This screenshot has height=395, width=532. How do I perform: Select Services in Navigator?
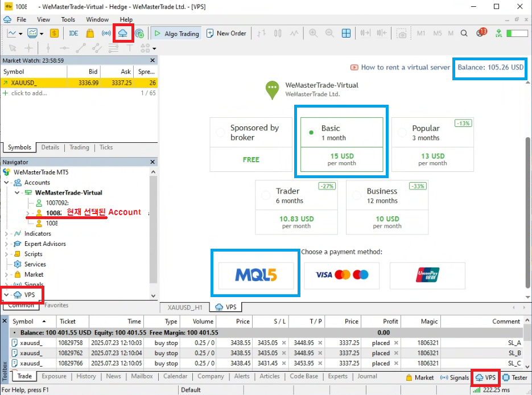(35, 264)
